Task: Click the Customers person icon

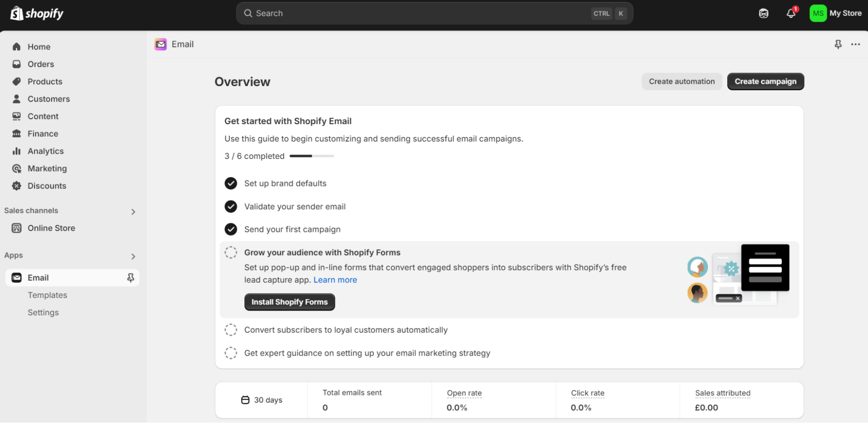Action: [x=17, y=99]
